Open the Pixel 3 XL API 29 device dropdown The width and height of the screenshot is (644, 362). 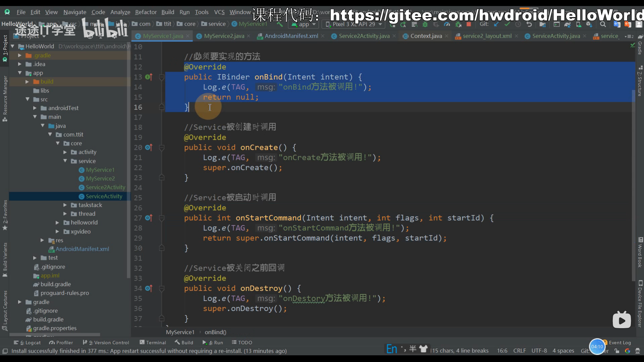(x=354, y=24)
